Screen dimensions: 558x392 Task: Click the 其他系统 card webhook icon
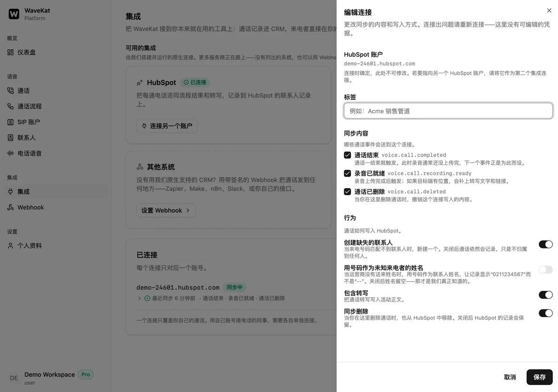point(140,167)
